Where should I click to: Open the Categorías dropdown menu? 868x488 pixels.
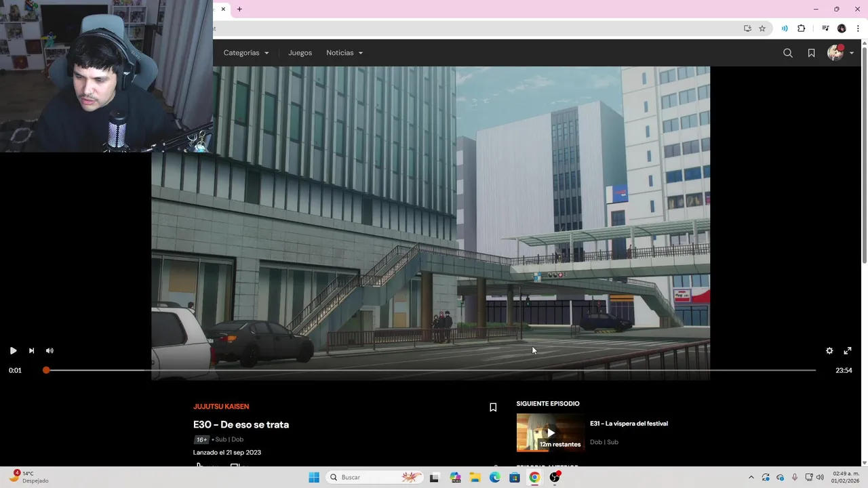246,53
